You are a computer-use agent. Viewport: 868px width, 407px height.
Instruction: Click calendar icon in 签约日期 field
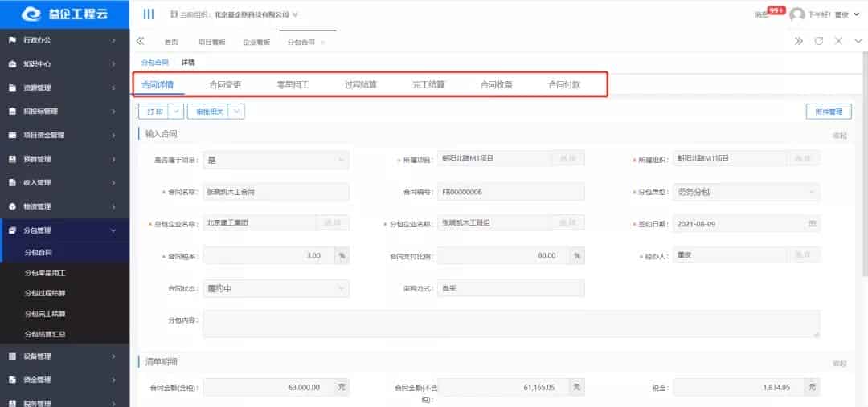click(x=812, y=224)
